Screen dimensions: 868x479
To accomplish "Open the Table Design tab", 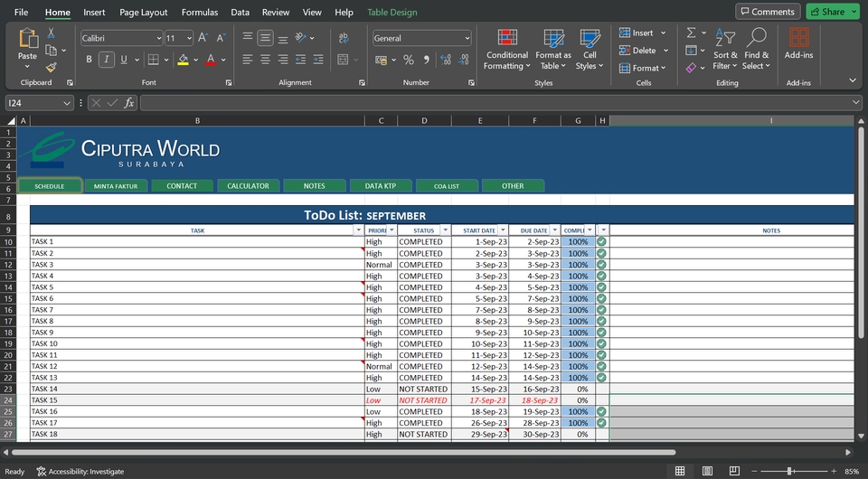I will coord(392,12).
